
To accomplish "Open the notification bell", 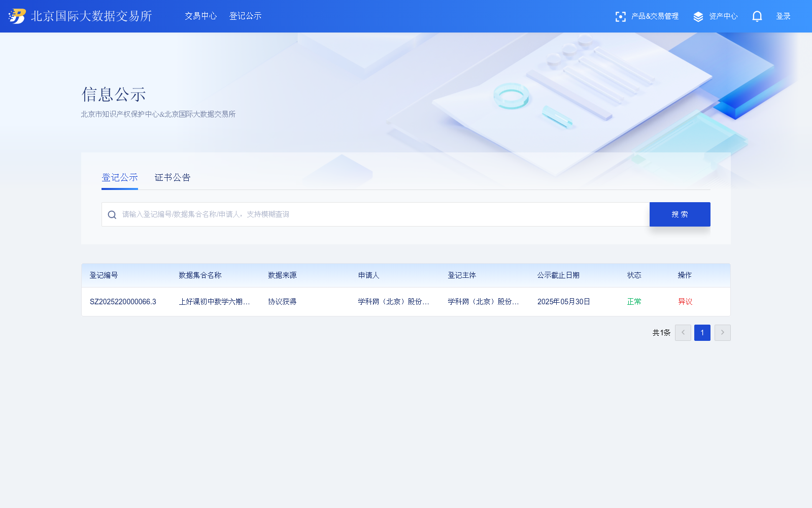I will [757, 17].
